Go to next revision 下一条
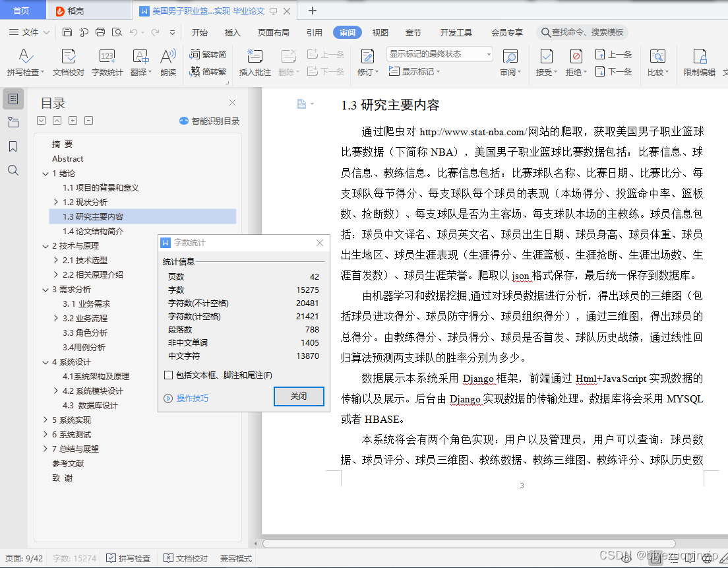Image resolution: width=728 pixels, height=568 pixels. coord(613,71)
